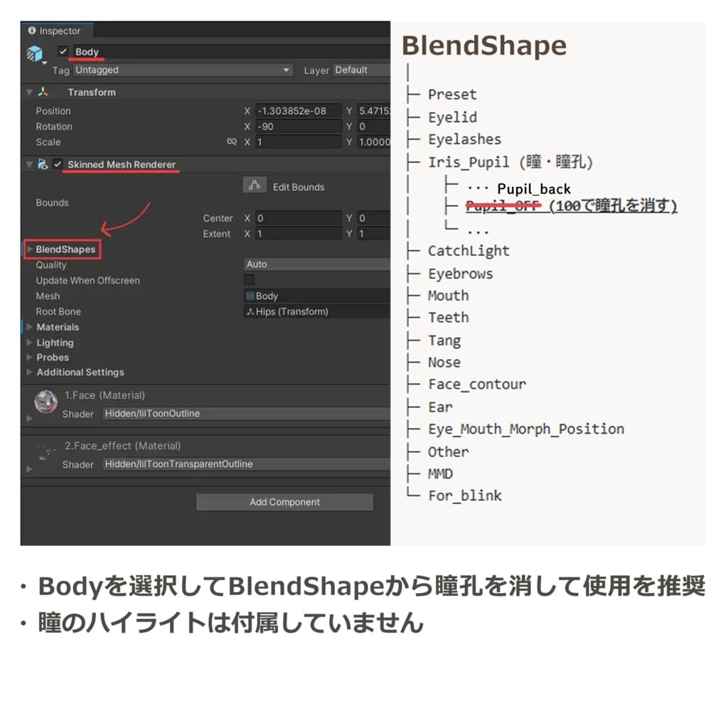Click the Transform component axes icon
The image size is (728, 728).
click(x=43, y=92)
